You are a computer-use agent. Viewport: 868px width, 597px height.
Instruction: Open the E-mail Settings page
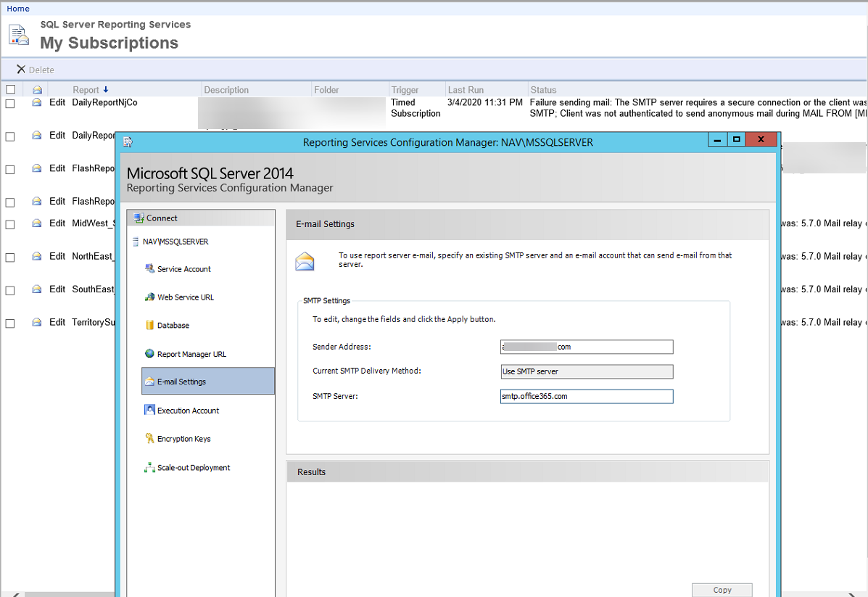click(x=181, y=382)
